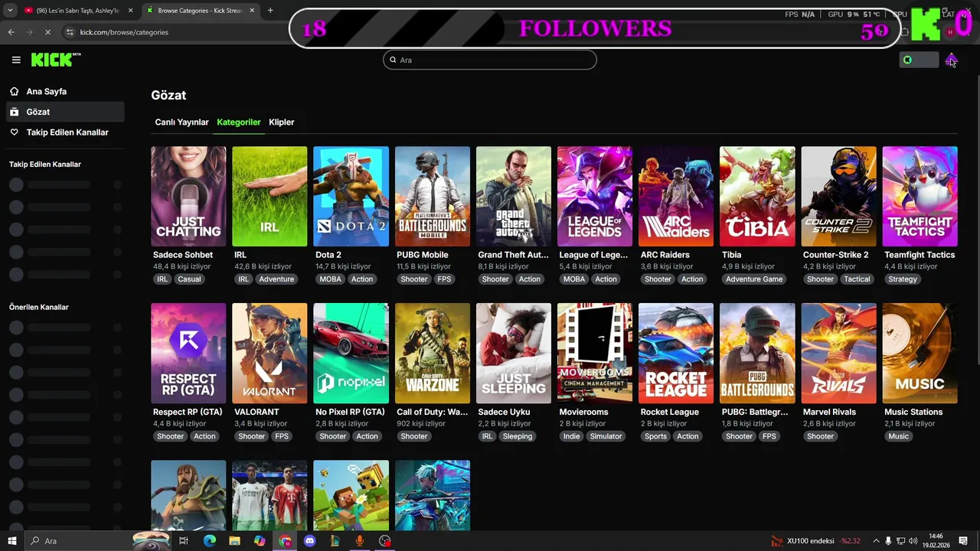Show hidden system tray icons

876,541
